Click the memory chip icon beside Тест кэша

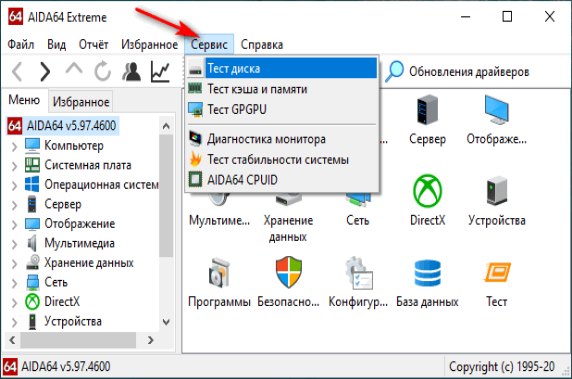click(195, 88)
